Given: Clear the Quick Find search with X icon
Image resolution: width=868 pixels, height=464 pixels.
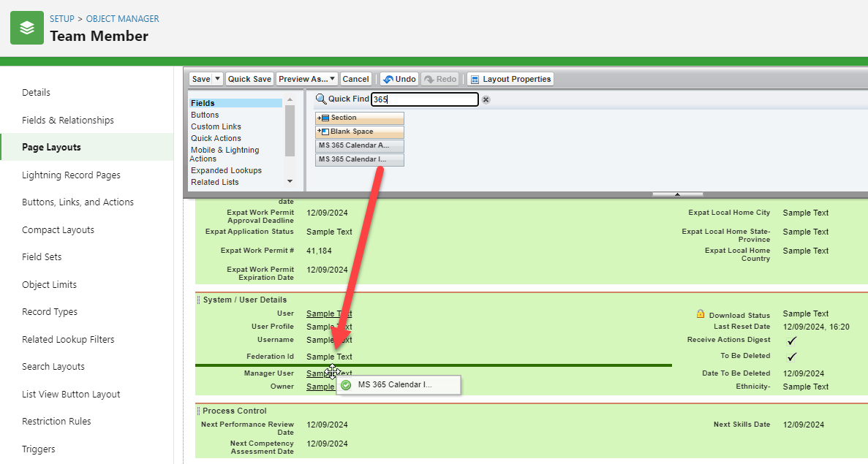Looking at the screenshot, I should coord(486,99).
